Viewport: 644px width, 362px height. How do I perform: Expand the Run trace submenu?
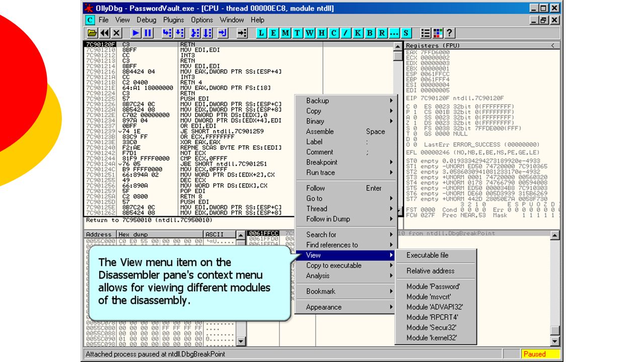coord(345,172)
